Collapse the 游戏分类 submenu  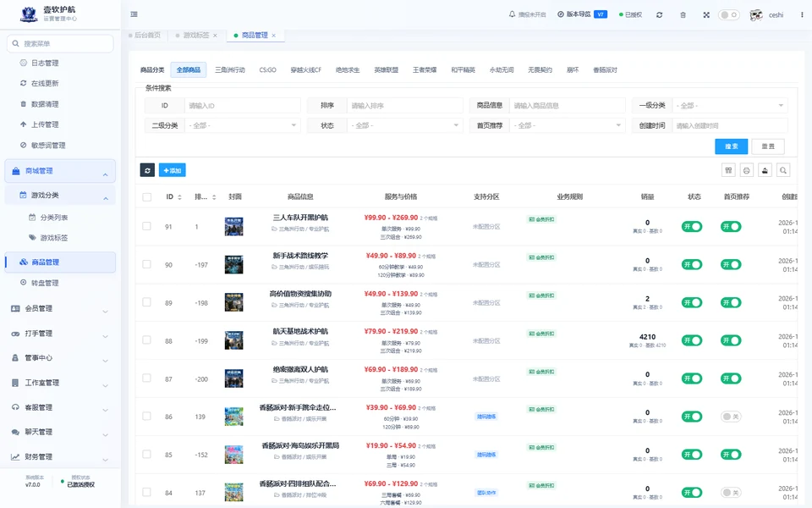[x=60, y=196]
